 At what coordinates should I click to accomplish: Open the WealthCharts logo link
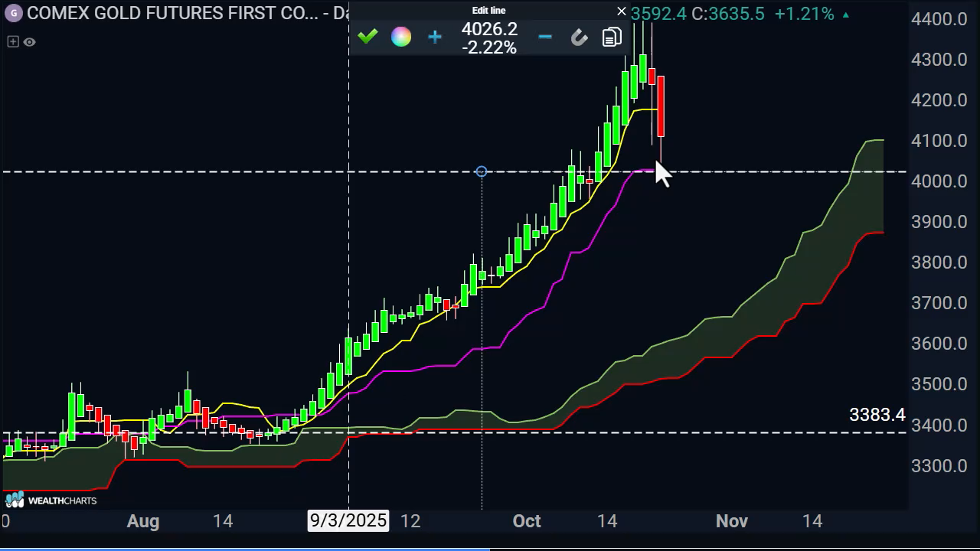point(51,500)
